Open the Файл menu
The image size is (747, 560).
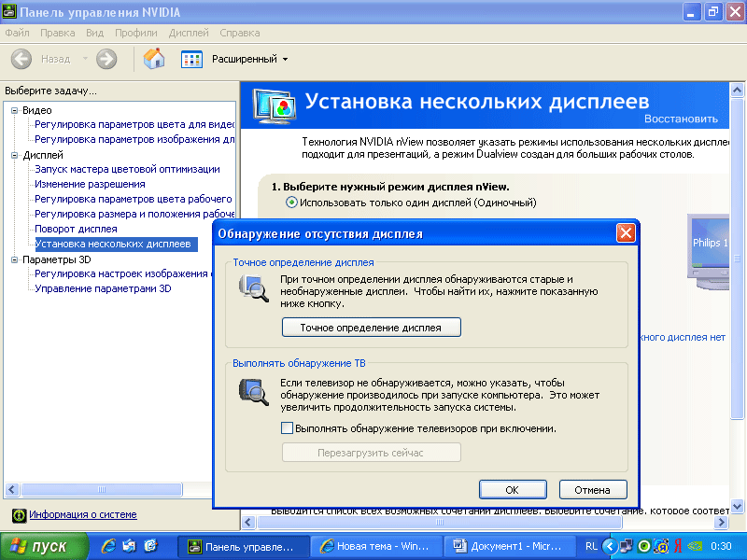17,33
